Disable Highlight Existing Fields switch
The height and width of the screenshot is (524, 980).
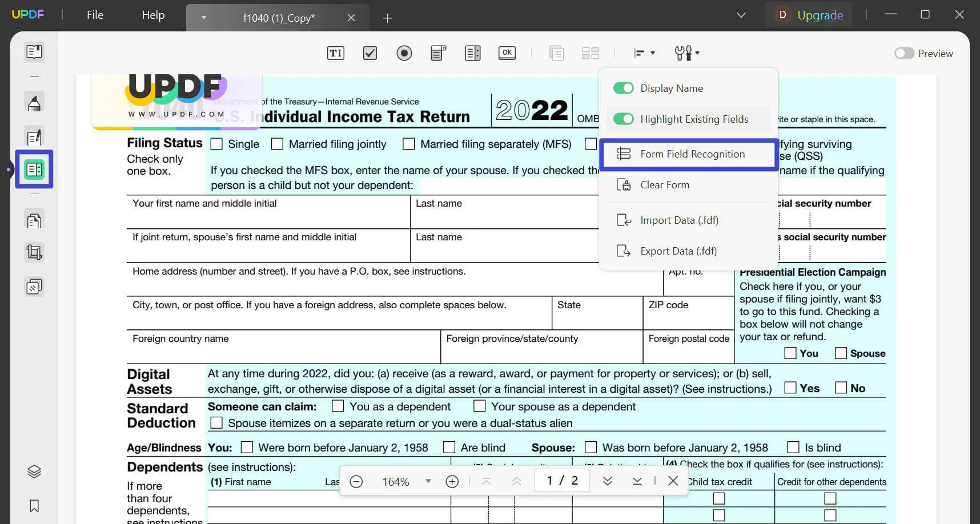pyautogui.click(x=623, y=119)
